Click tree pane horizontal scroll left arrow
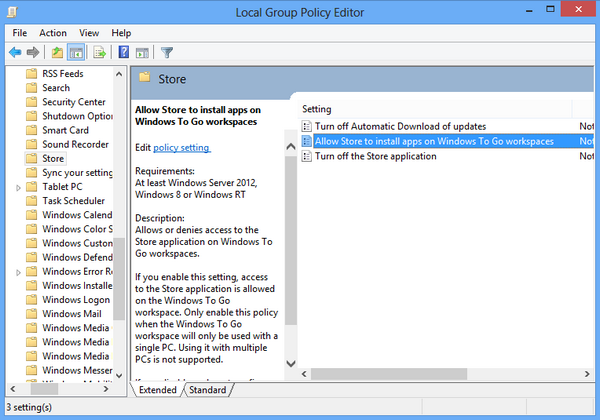Viewport: 600px width, 420px height. [x=13, y=389]
